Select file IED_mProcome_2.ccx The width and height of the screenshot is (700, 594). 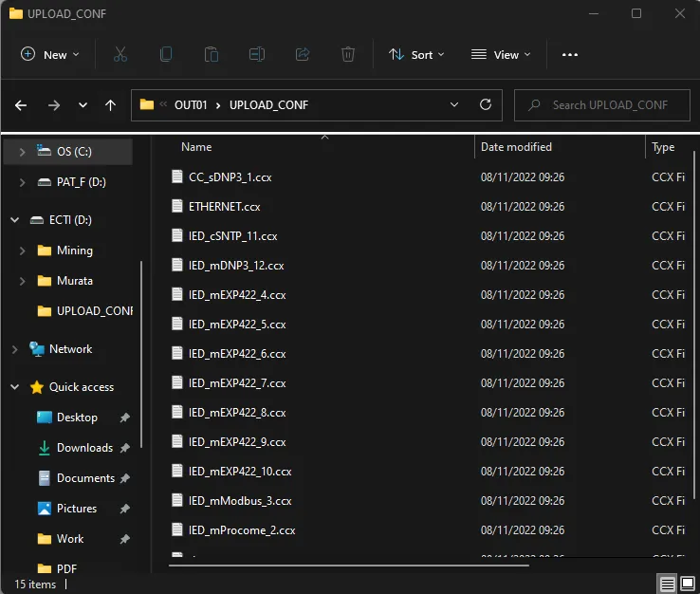point(242,530)
